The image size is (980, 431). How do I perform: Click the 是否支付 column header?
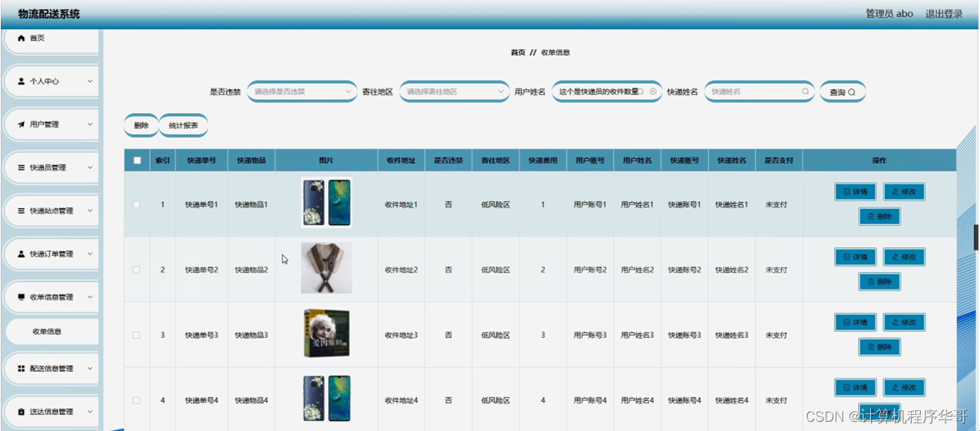click(x=779, y=161)
